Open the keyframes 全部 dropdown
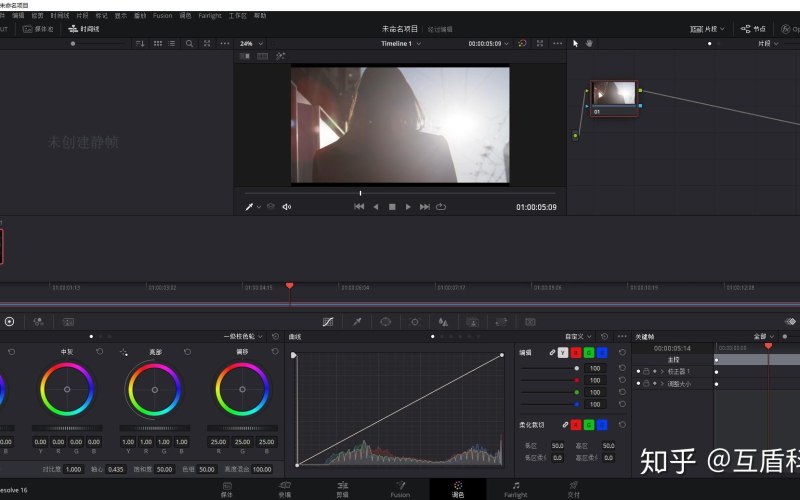Viewport: 800px width, 500px height. coord(764,337)
